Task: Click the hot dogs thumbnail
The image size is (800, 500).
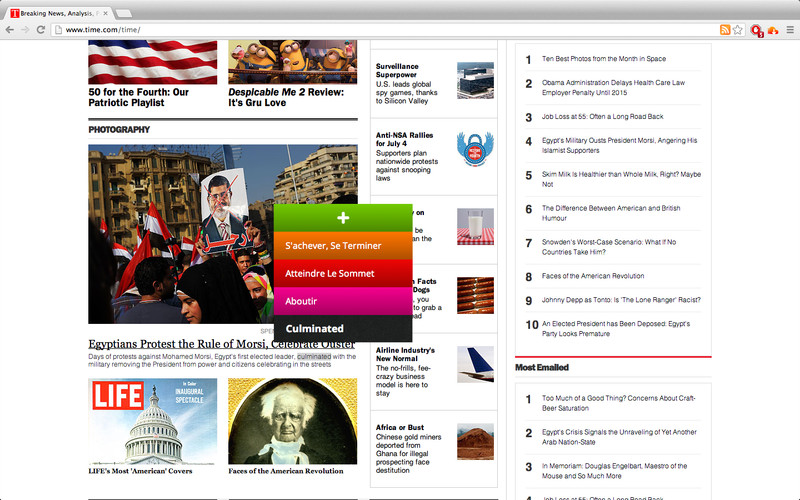Action: pyautogui.click(x=475, y=295)
